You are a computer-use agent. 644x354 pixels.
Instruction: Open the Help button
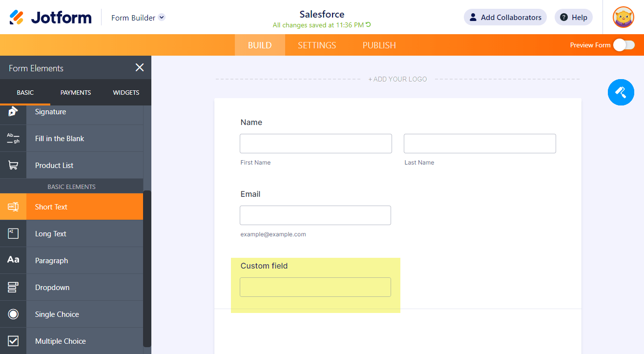click(x=574, y=18)
